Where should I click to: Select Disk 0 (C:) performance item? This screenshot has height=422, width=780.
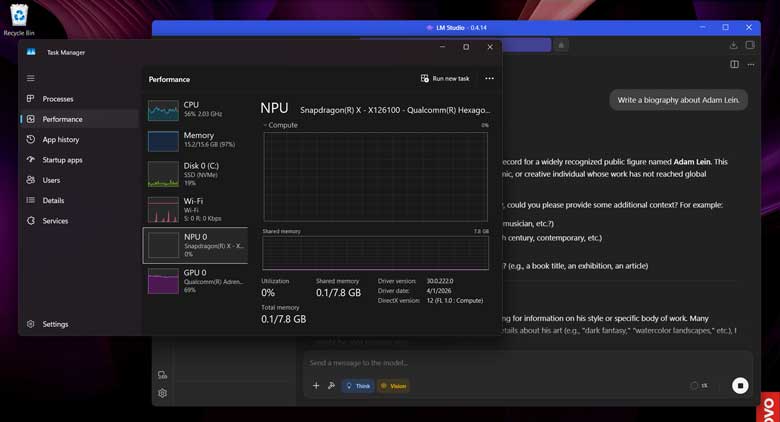tap(195, 174)
